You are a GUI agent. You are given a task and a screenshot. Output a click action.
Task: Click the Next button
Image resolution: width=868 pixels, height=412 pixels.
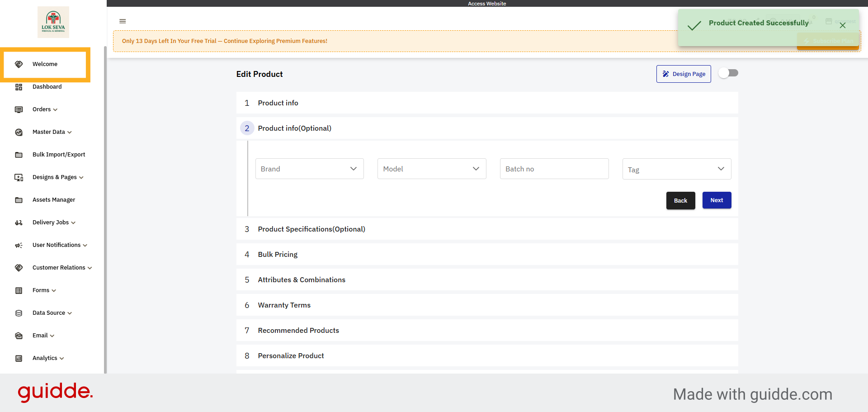point(717,200)
